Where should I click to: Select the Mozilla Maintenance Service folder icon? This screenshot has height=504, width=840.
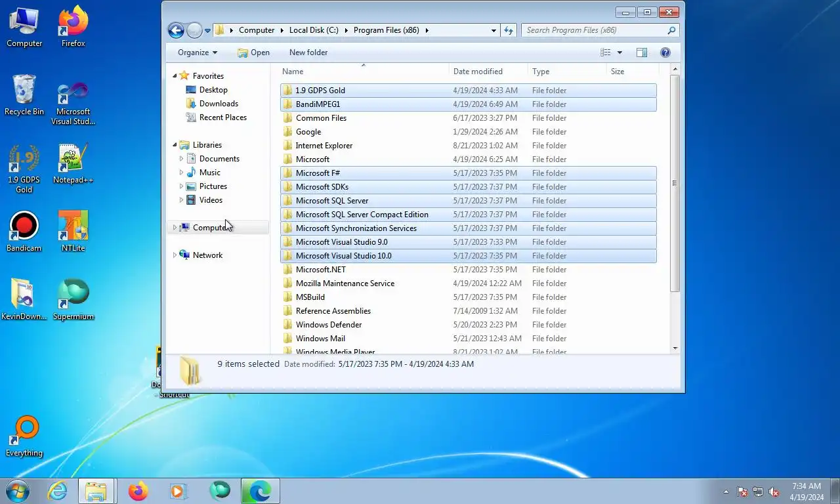pyautogui.click(x=287, y=283)
